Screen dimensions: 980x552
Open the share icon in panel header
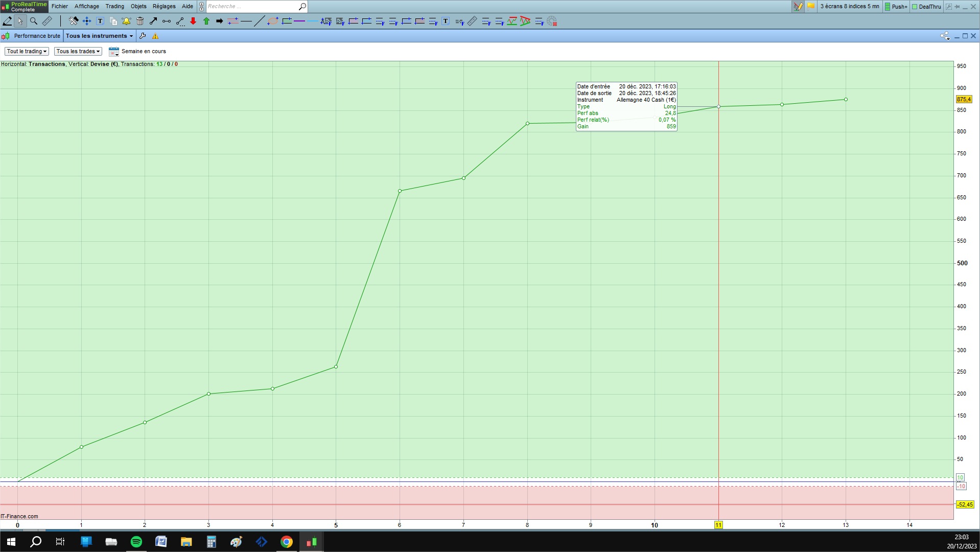(945, 36)
